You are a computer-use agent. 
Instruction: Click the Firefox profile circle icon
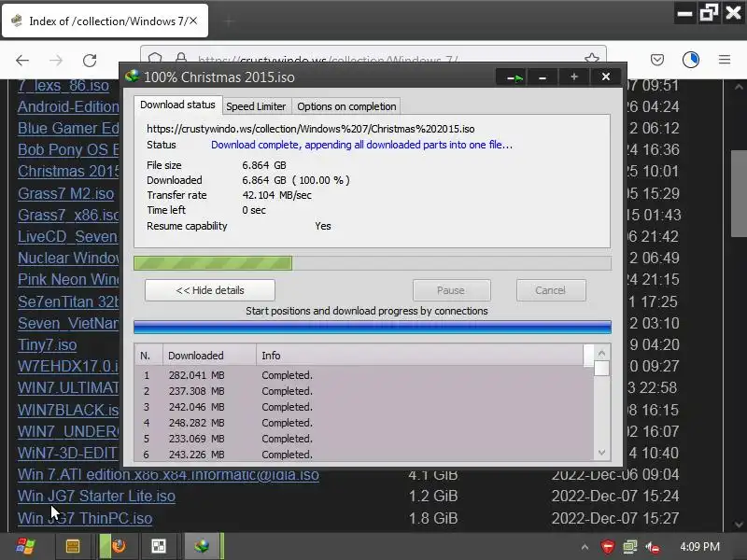[x=691, y=60]
